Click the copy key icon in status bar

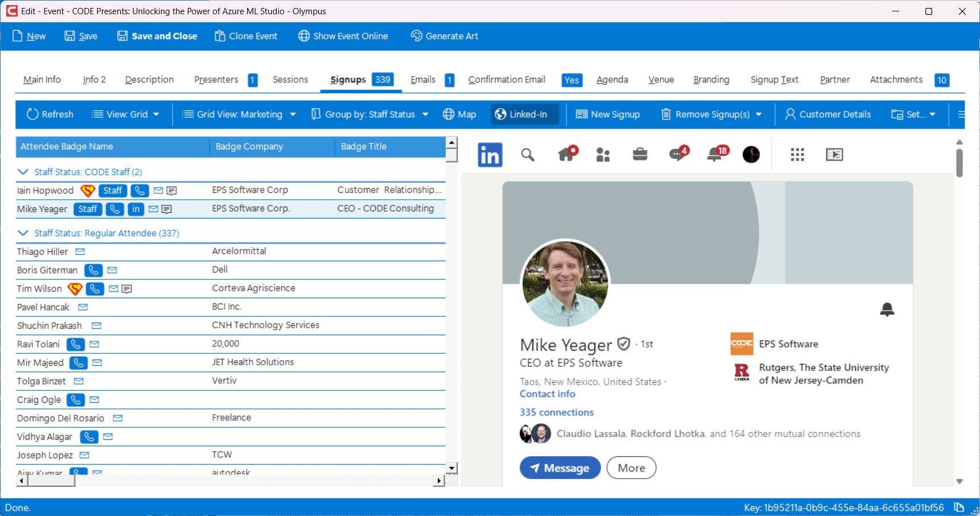pos(959,507)
